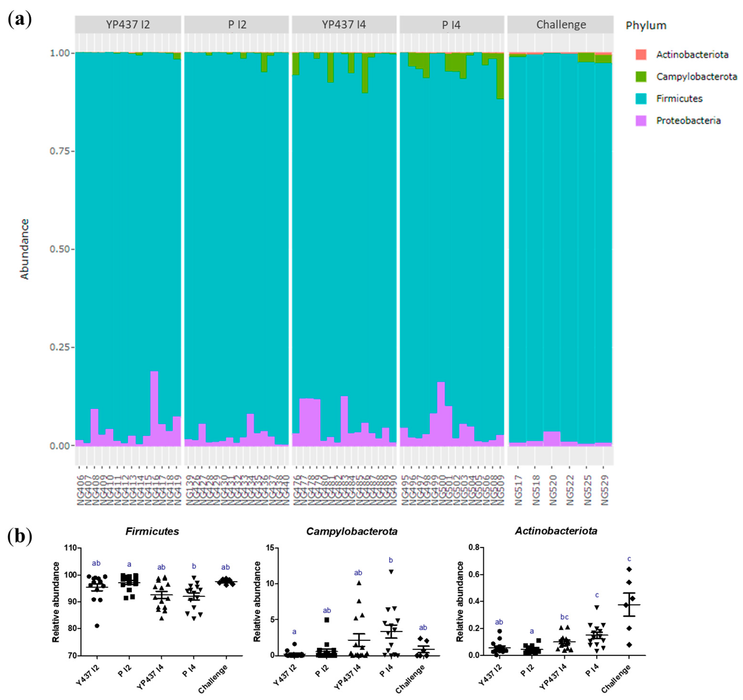Viewport: 743px width, 700px height.
Task: Click the NG517 sample label
Action: [518, 490]
